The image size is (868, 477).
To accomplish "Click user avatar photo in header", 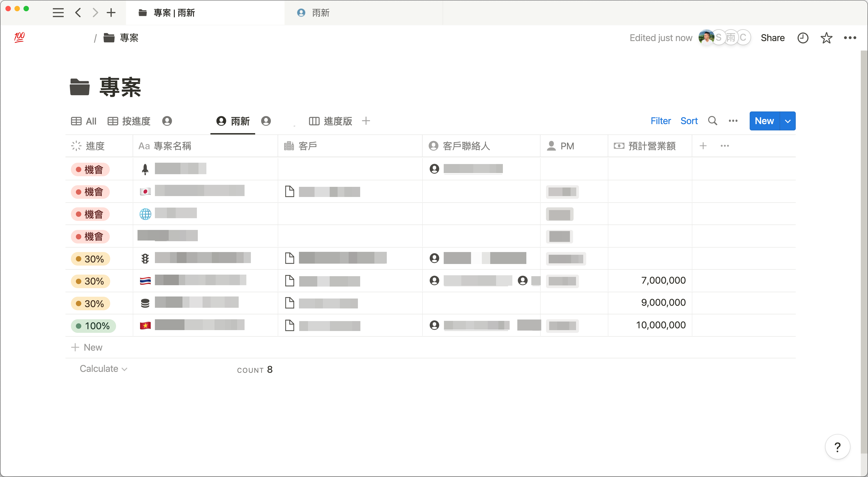I will (706, 37).
